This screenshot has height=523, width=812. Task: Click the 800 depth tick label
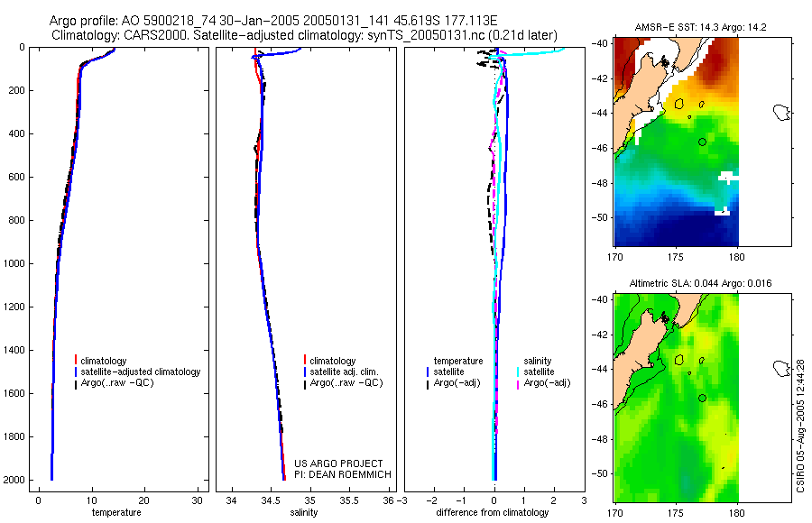(16, 220)
